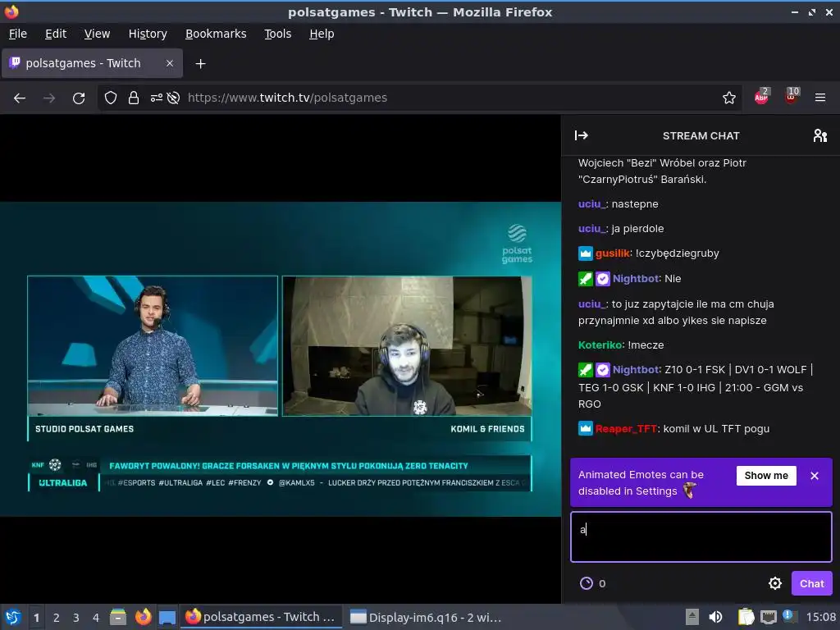This screenshot has height=630, width=840.
Task: Close the polsatgames Twitch tab
Action: pyautogui.click(x=169, y=63)
